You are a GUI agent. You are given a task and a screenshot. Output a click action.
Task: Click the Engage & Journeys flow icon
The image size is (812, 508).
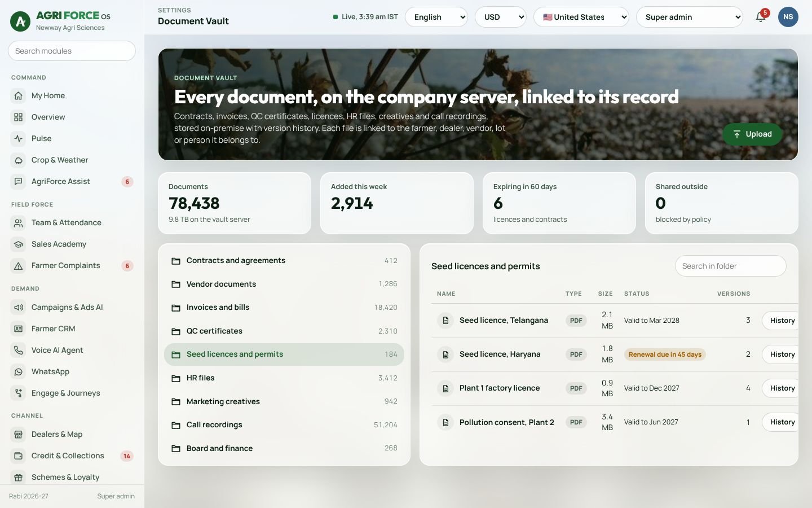click(19, 393)
